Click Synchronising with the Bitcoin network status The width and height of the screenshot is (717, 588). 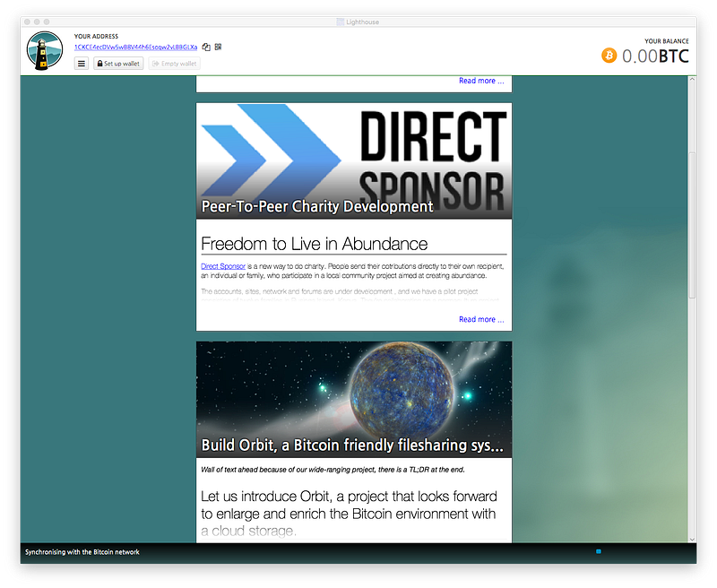point(82,552)
